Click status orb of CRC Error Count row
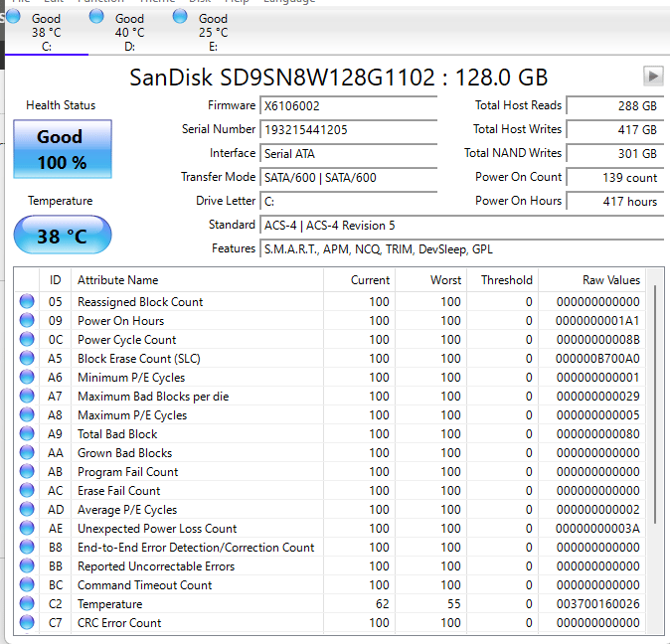 pyautogui.click(x=27, y=622)
